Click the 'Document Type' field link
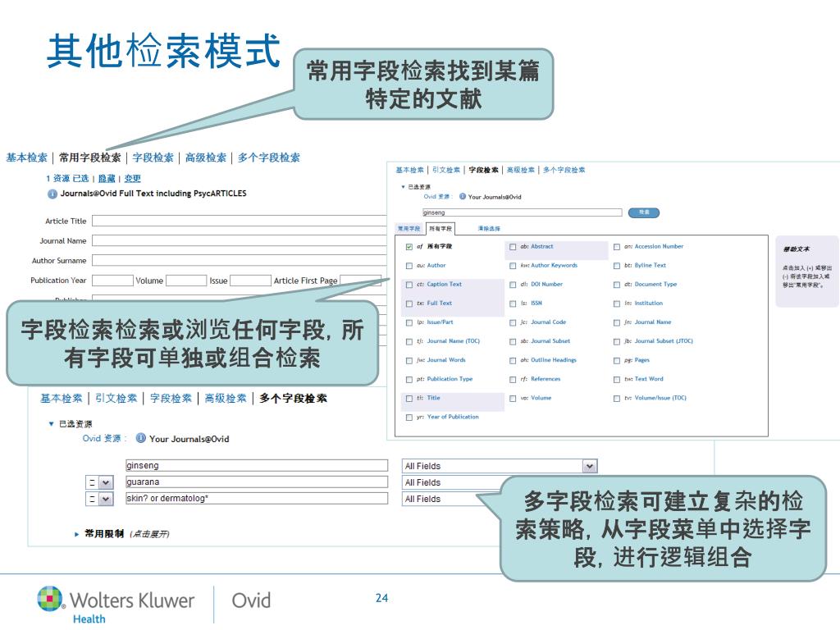Viewport: 840px width, 630px height. 655,285
